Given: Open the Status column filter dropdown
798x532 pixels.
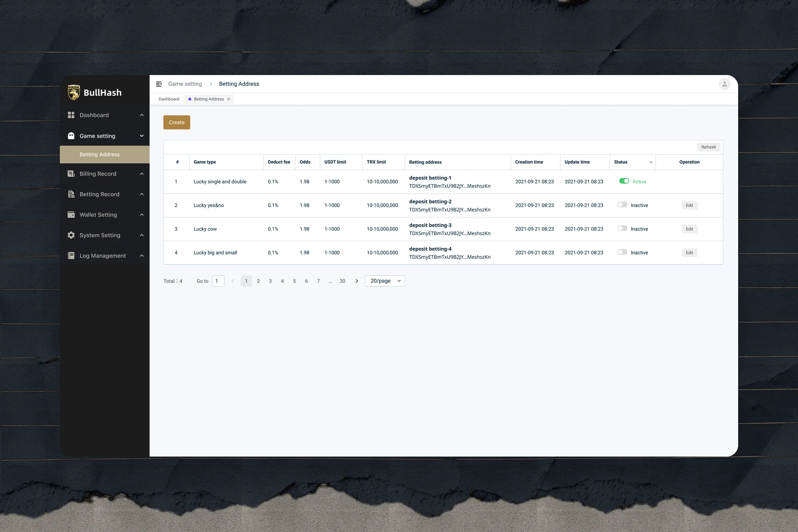Looking at the screenshot, I should click(651, 162).
